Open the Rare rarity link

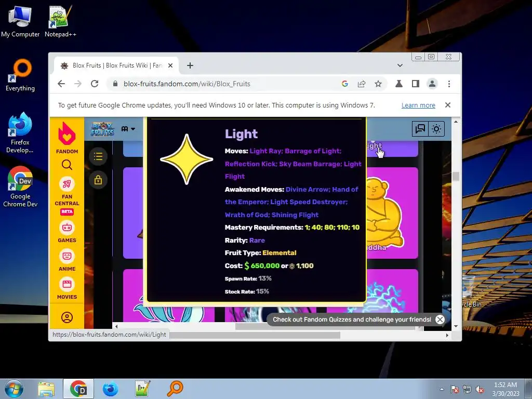257,240
